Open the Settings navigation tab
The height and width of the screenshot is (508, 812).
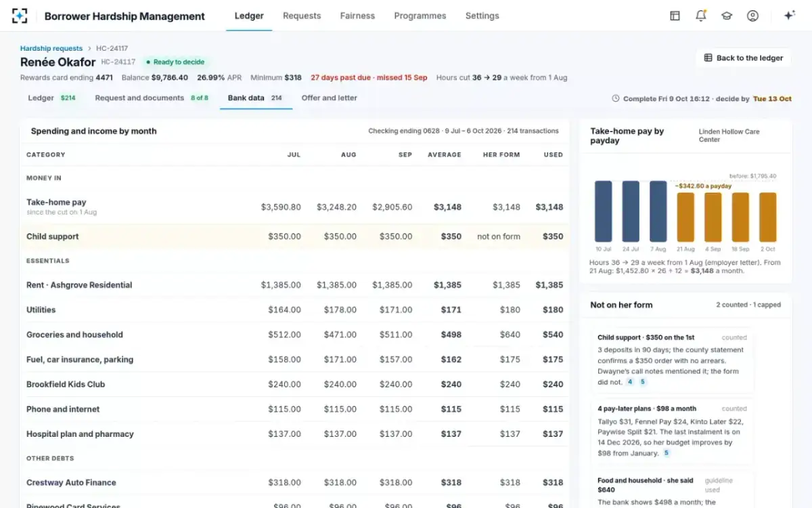click(x=482, y=16)
